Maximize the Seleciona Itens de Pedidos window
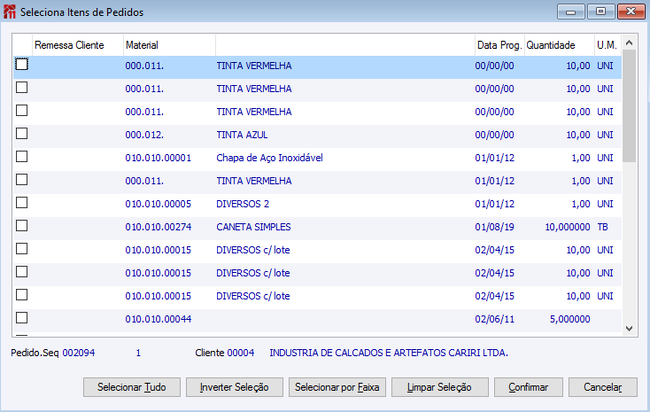This screenshot has width=650, height=412. pyautogui.click(x=601, y=12)
